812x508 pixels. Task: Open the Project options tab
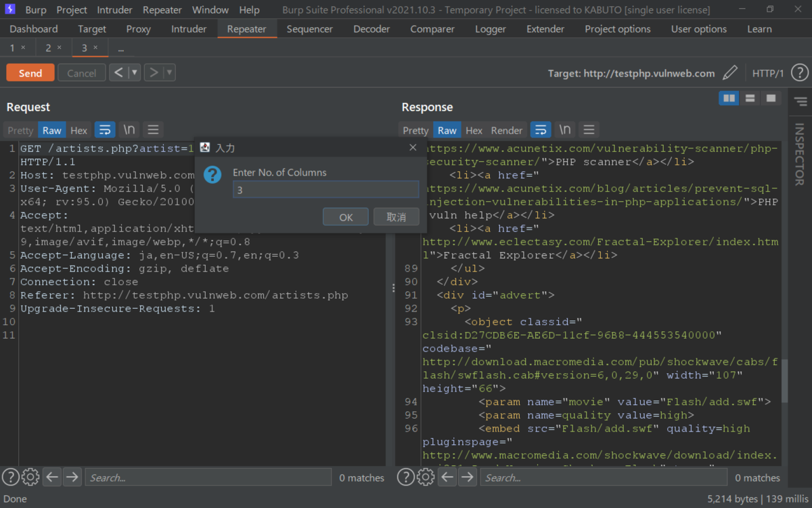[618, 29]
